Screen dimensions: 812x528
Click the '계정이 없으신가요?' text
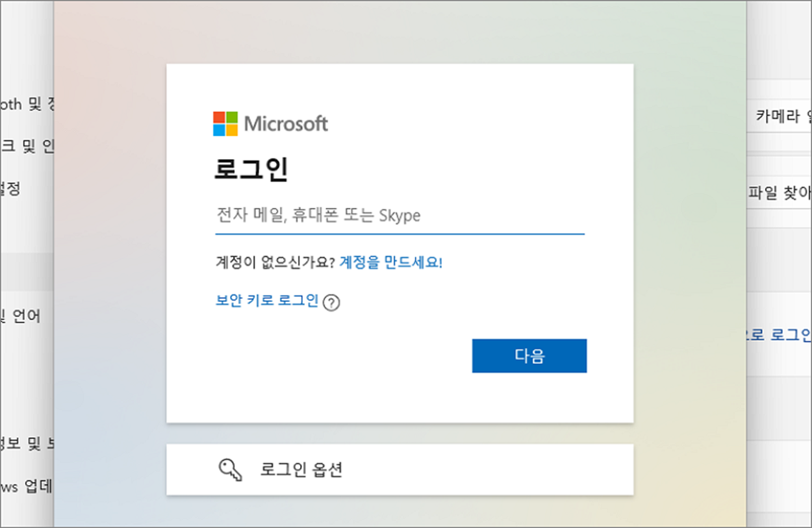tap(275, 262)
